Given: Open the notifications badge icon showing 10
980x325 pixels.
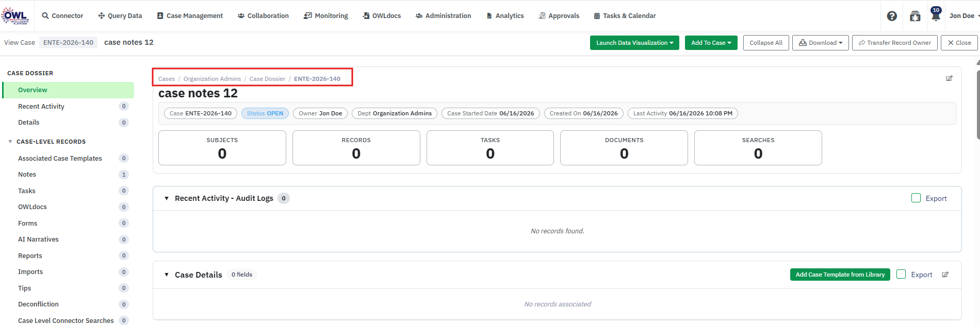Looking at the screenshot, I should click(x=936, y=14).
